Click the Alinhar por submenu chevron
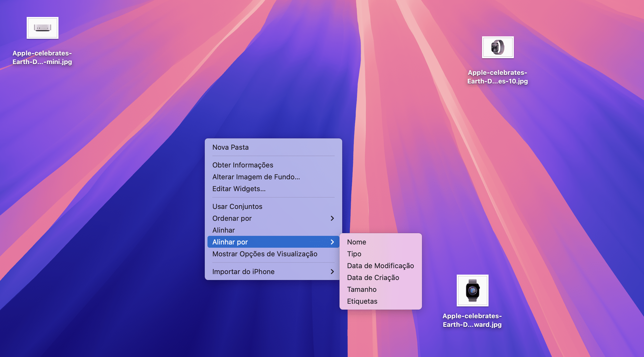This screenshot has width=644, height=357. tap(332, 242)
